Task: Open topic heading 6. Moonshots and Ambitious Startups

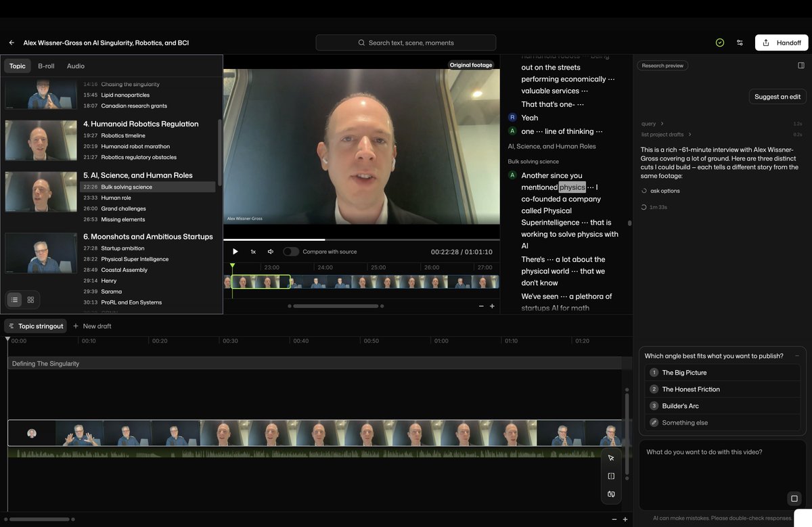Action: pyautogui.click(x=148, y=237)
